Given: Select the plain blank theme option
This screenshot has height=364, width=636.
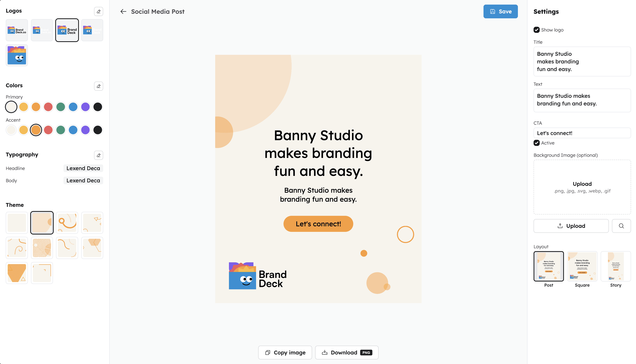Looking at the screenshot, I should click(x=17, y=222).
